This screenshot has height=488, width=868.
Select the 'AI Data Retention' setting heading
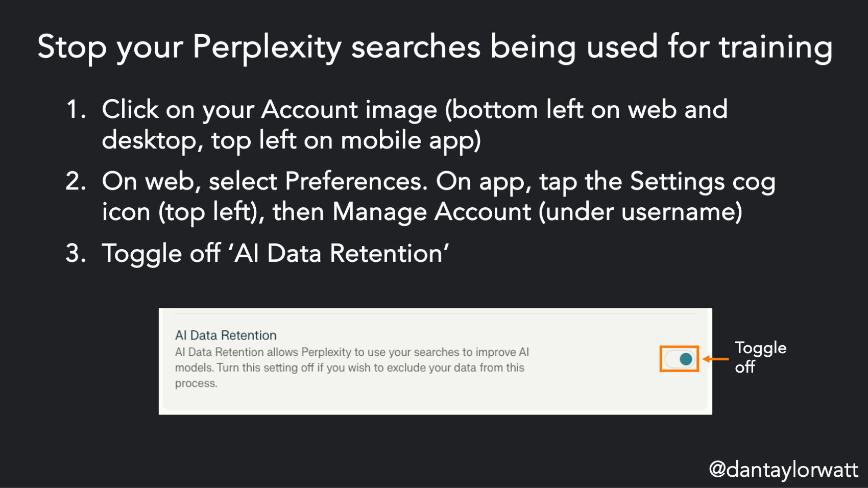click(226, 335)
